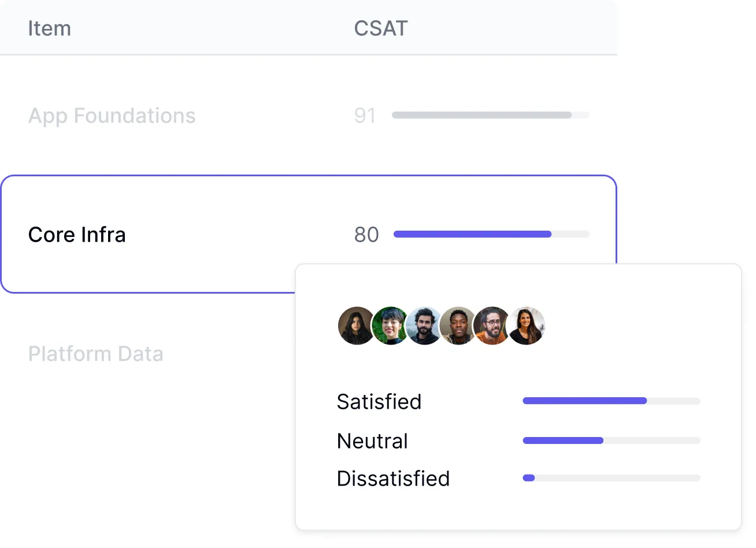Open the Platform Data row
The width and height of the screenshot is (756, 548).
pyautogui.click(x=96, y=354)
